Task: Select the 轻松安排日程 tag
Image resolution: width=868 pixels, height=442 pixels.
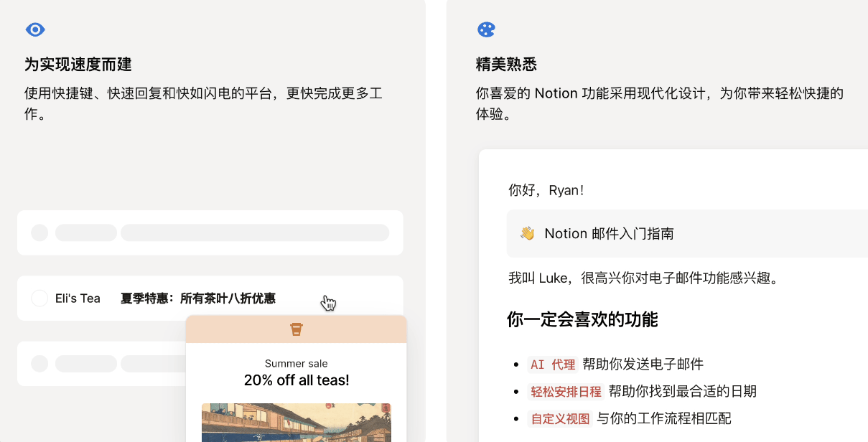Action: point(566,392)
